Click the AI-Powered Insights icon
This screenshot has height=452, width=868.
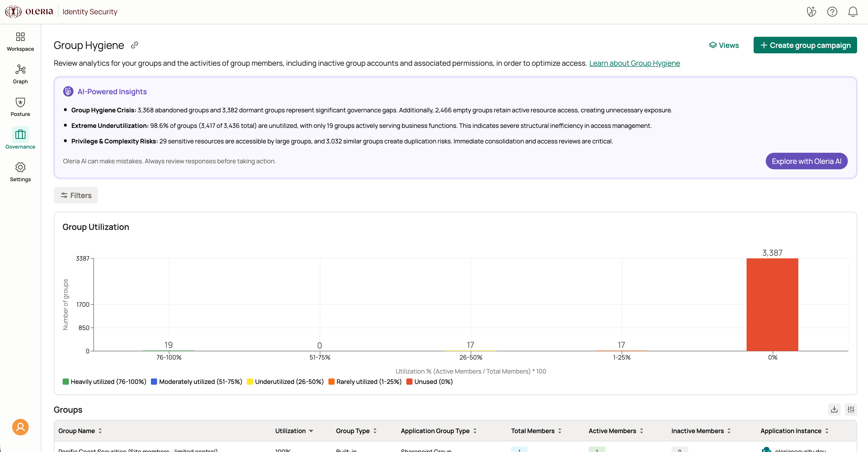click(68, 91)
